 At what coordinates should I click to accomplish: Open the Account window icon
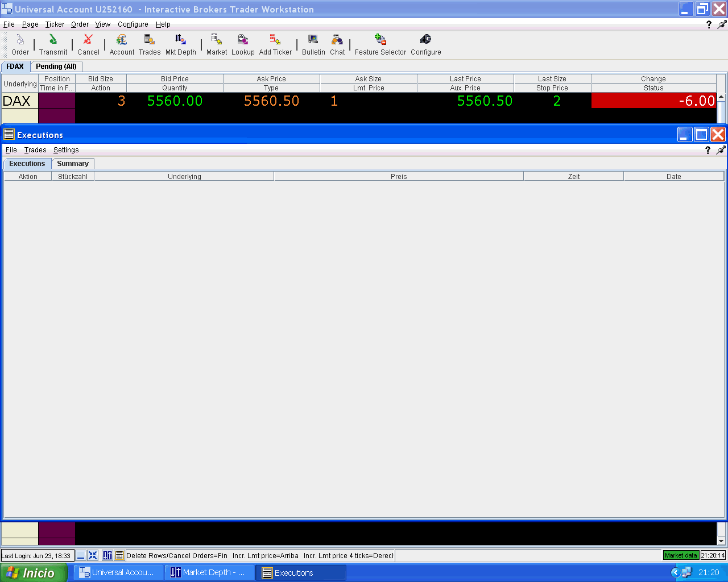(122, 44)
